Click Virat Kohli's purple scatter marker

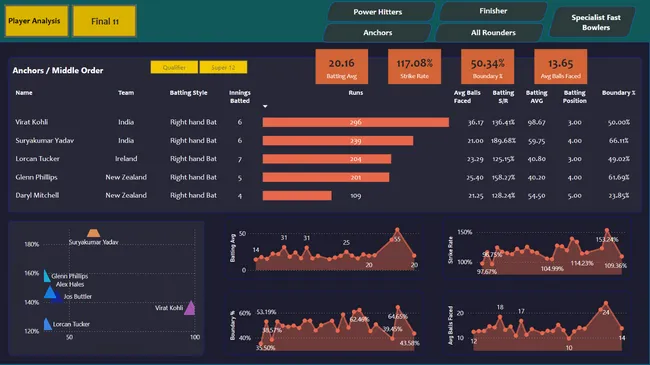(x=190, y=308)
